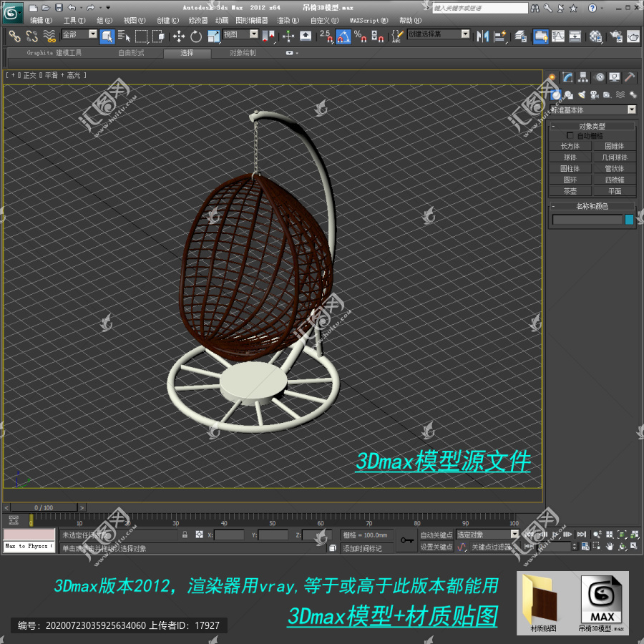Toggle Window/Crossing selection mode
644x644 pixels.
point(158,36)
